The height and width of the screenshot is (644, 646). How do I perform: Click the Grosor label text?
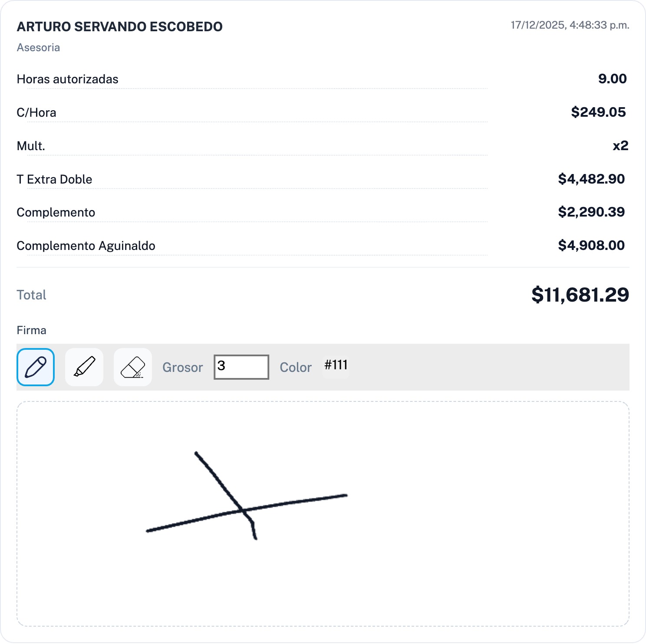pyautogui.click(x=182, y=368)
